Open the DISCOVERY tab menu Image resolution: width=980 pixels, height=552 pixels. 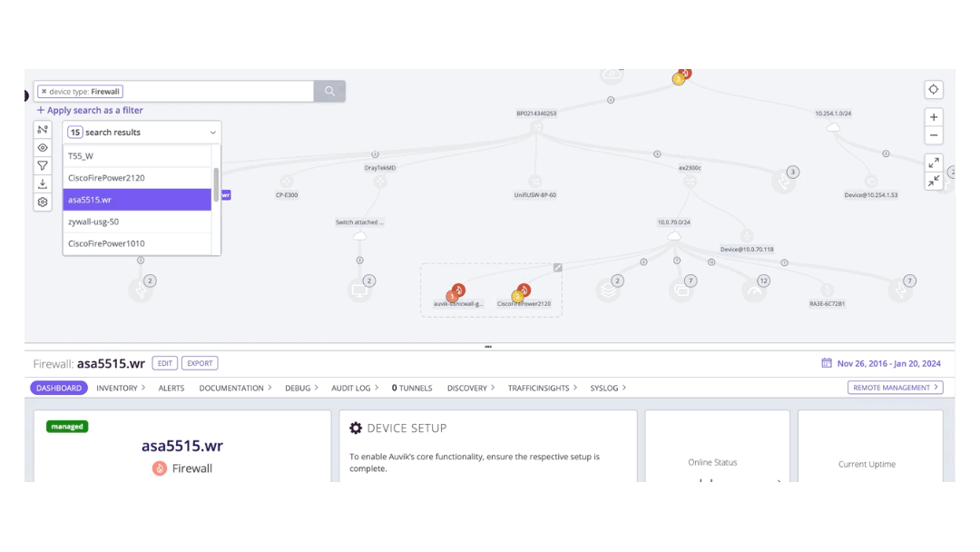pos(471,389)
